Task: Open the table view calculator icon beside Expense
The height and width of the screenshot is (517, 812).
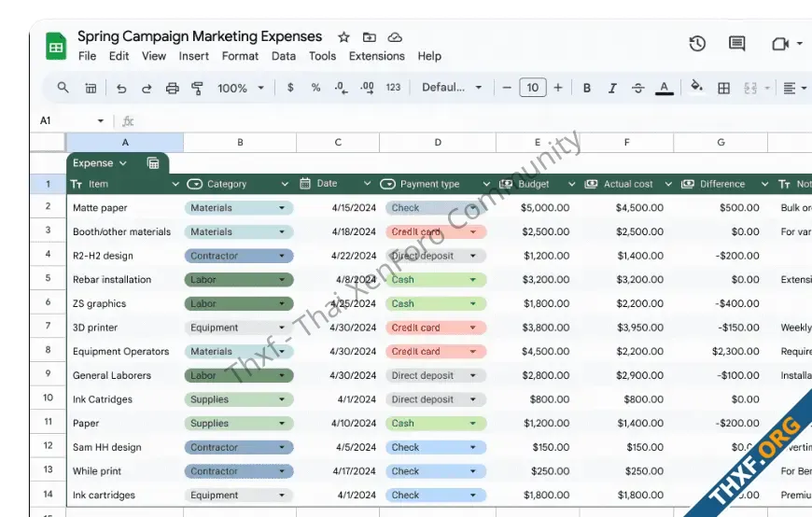Action: [x=153, y=163]
